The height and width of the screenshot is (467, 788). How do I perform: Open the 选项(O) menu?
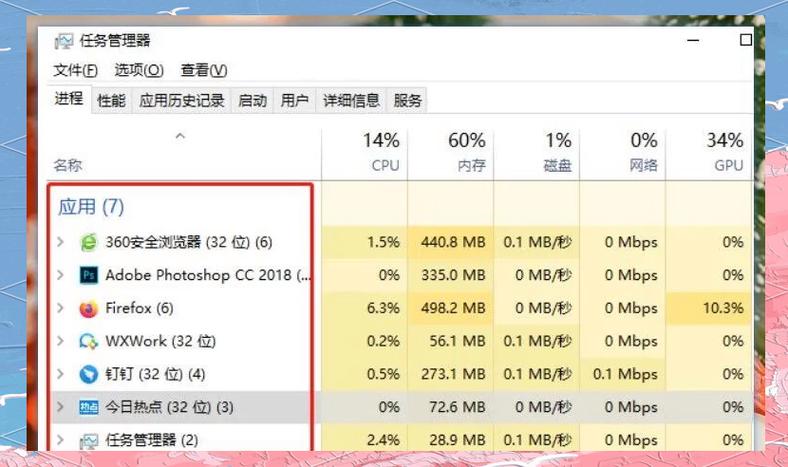tap(139, 70)
